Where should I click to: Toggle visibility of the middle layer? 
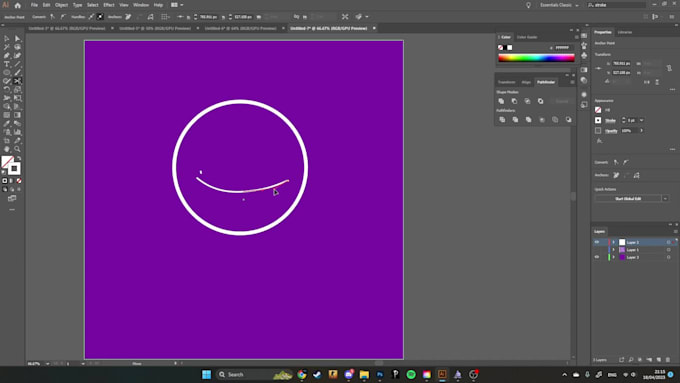point(597,250)
